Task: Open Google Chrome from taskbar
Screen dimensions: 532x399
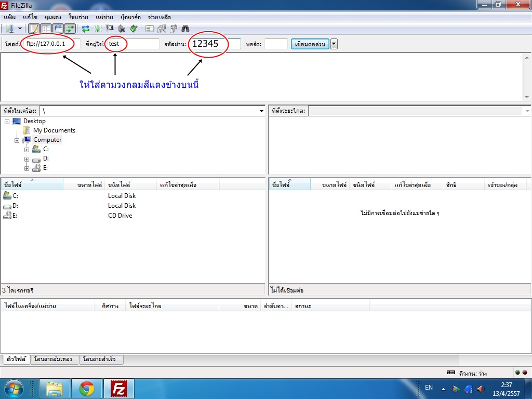Action: tap(87, 389)
